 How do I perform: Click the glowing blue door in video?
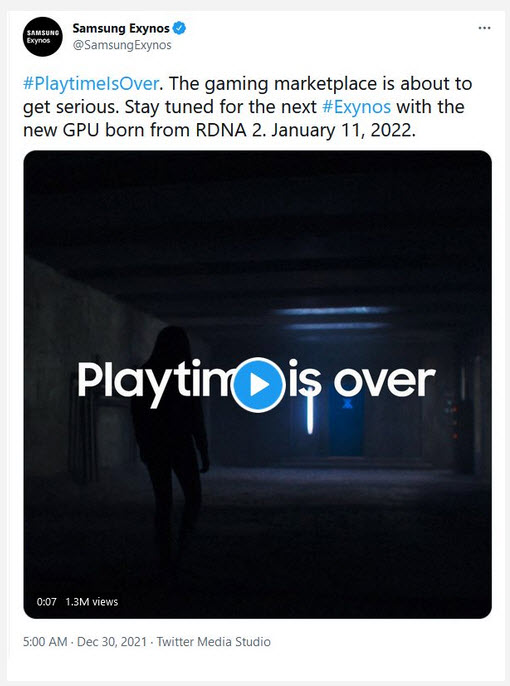coord(347,424)
